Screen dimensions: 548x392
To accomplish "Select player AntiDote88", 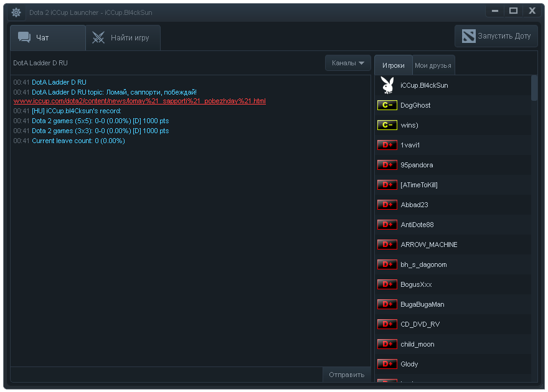I will tap(453, 225).
